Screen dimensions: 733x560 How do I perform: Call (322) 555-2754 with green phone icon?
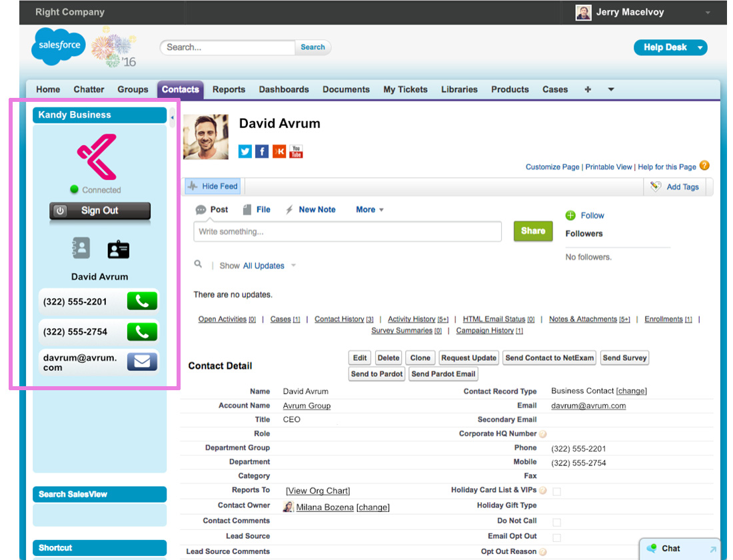click(142, 332)
